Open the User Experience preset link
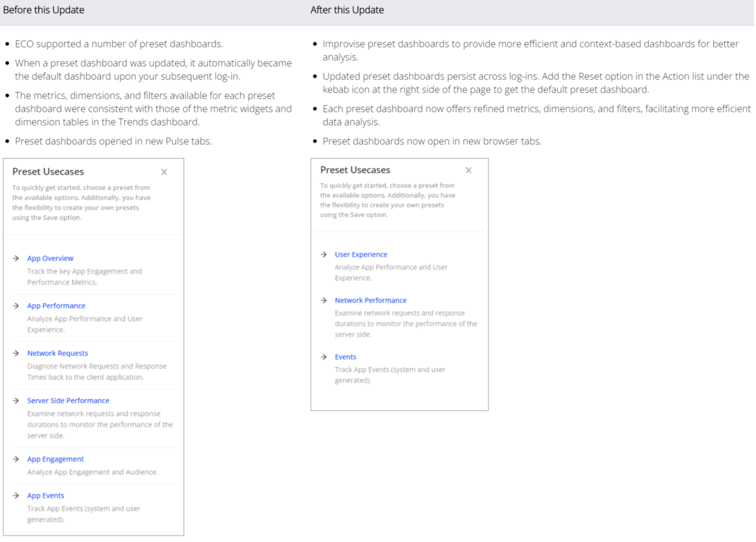 (x=361, y=255)
